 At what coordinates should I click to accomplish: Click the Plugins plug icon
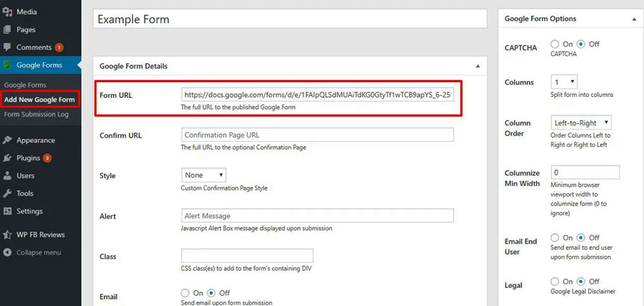pyautogui.click(x=8, y=158)
